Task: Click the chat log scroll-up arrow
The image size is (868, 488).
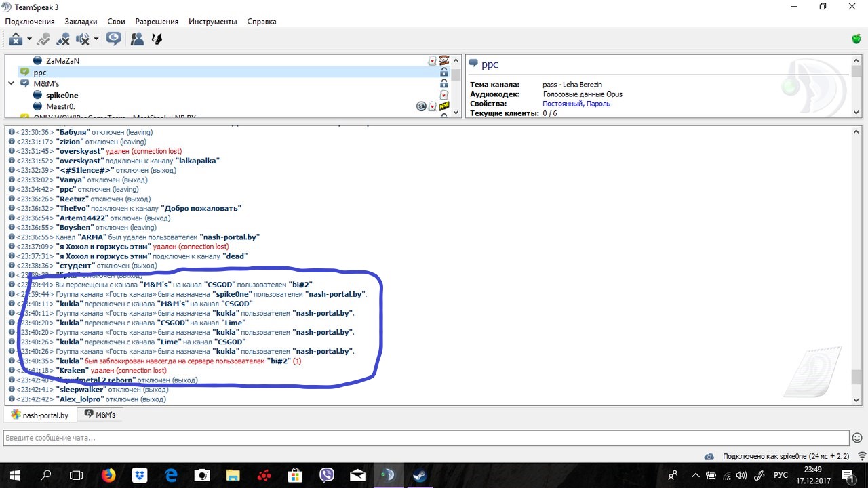Action: coord(856,131)
